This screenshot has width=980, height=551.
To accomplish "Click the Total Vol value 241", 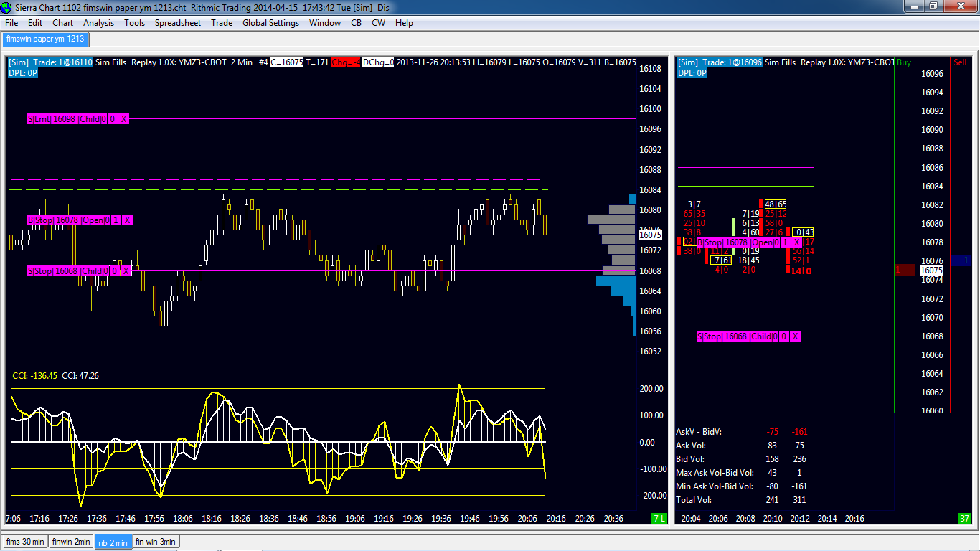I will (x=772, y=500).
